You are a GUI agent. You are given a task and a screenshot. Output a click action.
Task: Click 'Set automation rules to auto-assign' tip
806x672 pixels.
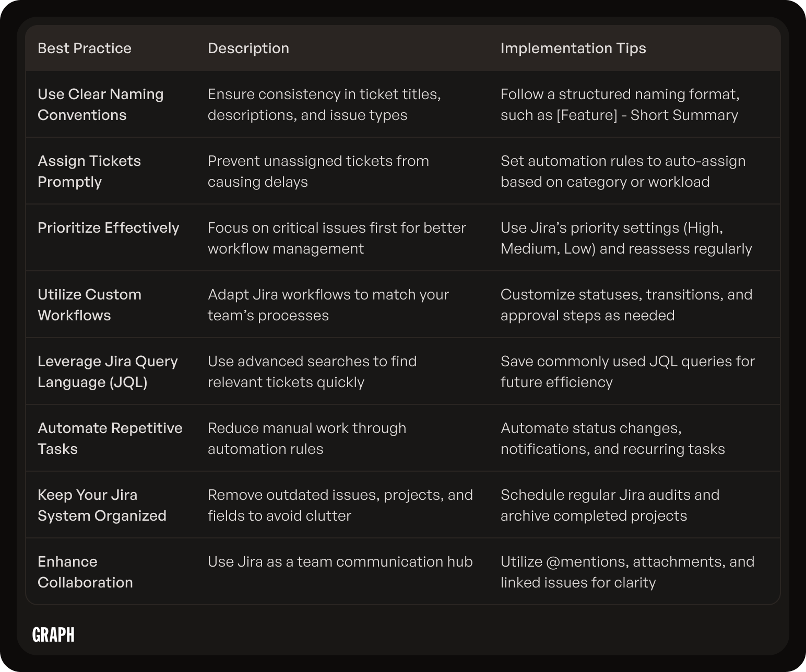click(x=623, y=171)
